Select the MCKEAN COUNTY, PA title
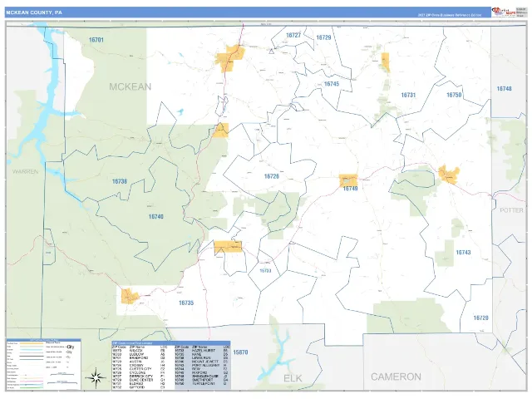Image resolution: width=532 pixels, height=399 pixels. pyautogui.click(x=34, y=12)
